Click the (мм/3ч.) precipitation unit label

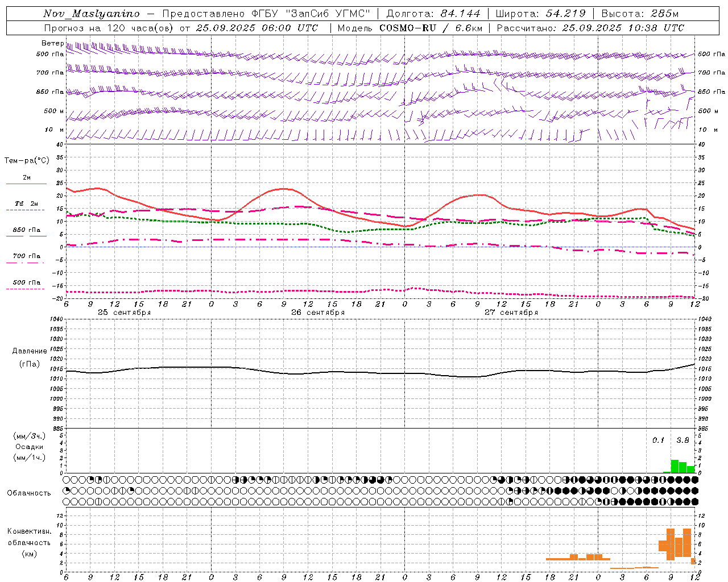[30, 436]
